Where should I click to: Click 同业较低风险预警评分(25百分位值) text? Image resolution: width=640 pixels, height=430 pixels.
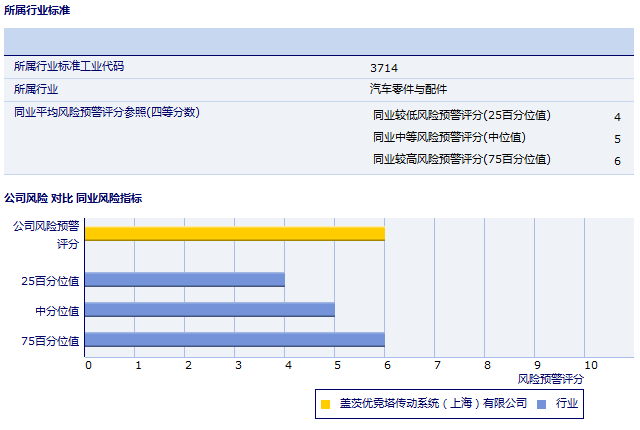[x=461, y=116]
